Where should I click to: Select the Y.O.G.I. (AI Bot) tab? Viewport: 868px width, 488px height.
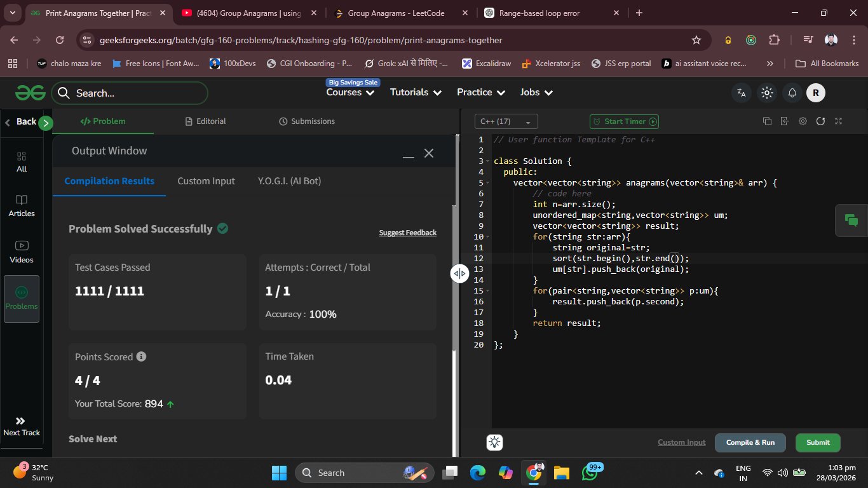289,181
